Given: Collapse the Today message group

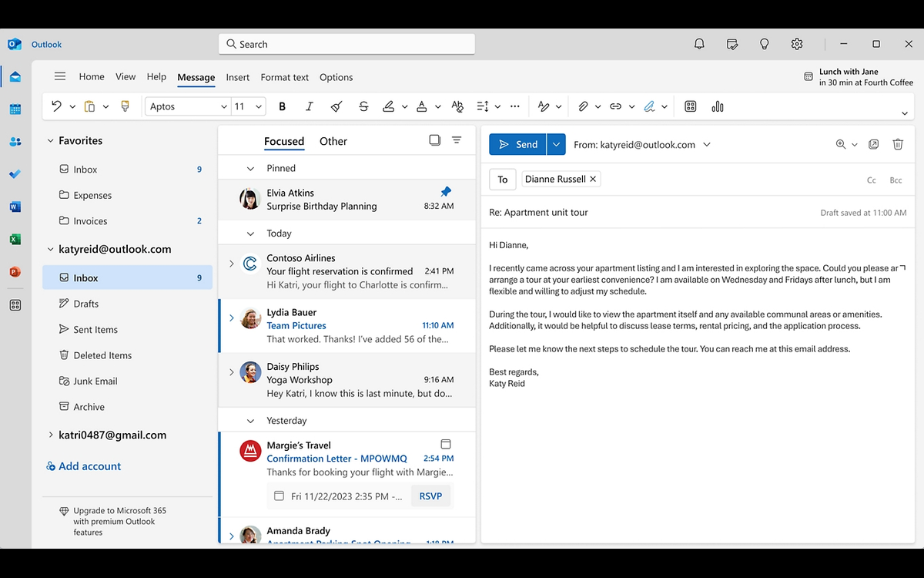Looking at the screenshot, I should point(250,234).
